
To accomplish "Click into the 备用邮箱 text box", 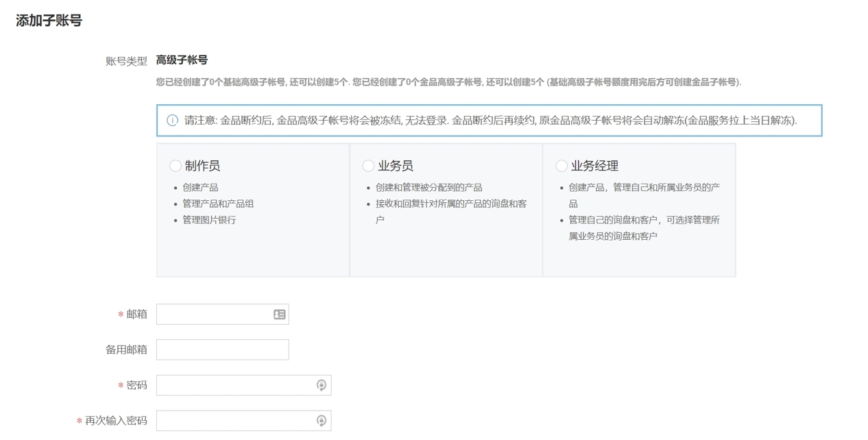I will (x=222, y=350).
